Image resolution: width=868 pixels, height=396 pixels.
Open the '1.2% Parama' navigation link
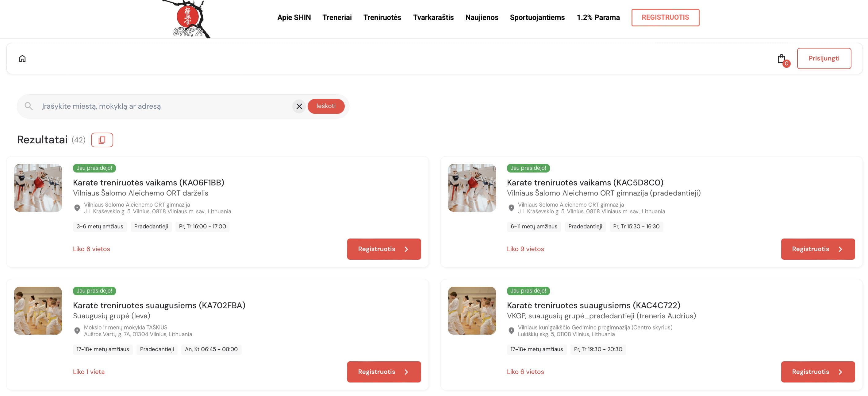pyautogui.click(x=598, y=17)
